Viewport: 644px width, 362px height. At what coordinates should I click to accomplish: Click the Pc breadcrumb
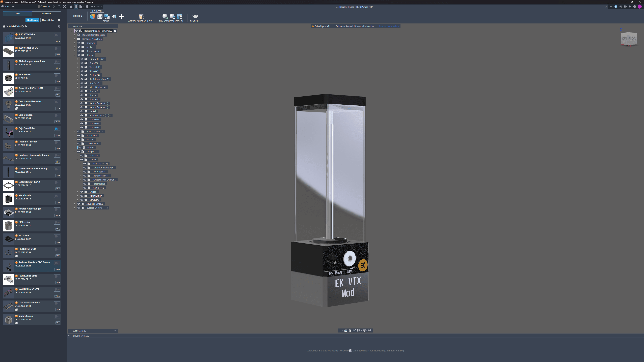(x=26, y=26)
